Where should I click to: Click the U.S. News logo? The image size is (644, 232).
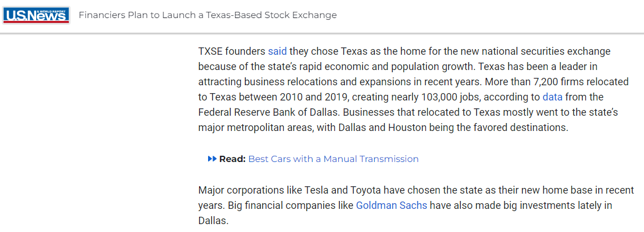tap(36, 15)
